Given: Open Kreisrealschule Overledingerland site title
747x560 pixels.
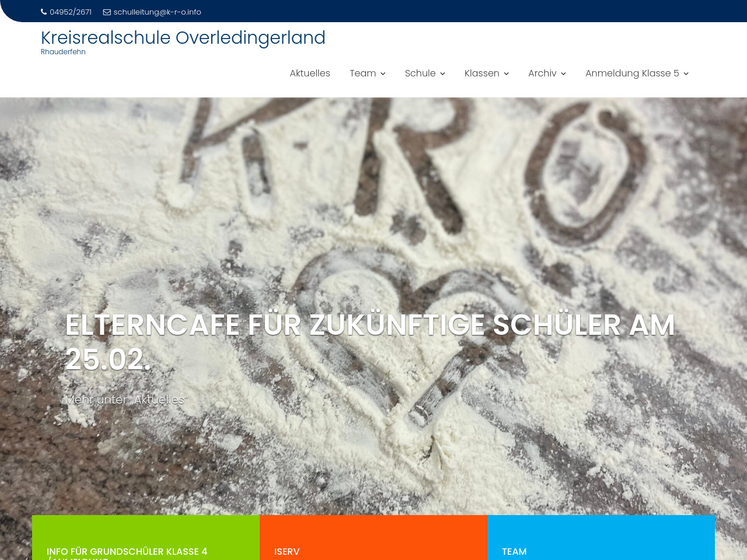Looking at the screenshot, I should click(183, 38).
